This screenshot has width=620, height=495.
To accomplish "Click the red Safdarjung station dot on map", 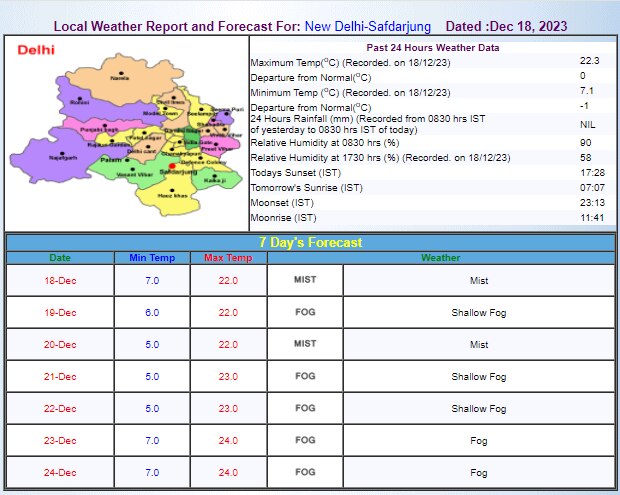I will pos(172,166).
